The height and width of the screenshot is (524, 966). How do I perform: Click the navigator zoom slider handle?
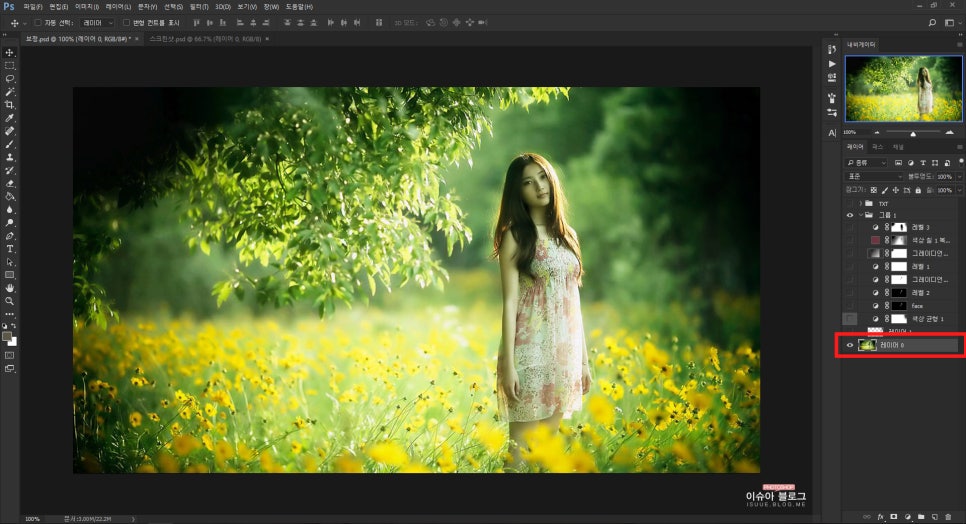coord(913,133)
